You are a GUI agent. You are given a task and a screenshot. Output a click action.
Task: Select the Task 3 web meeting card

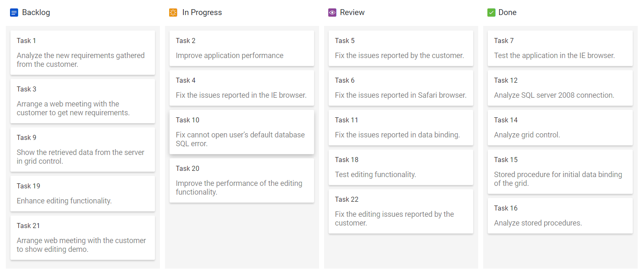pyautogui.click(x=83, y=101)
